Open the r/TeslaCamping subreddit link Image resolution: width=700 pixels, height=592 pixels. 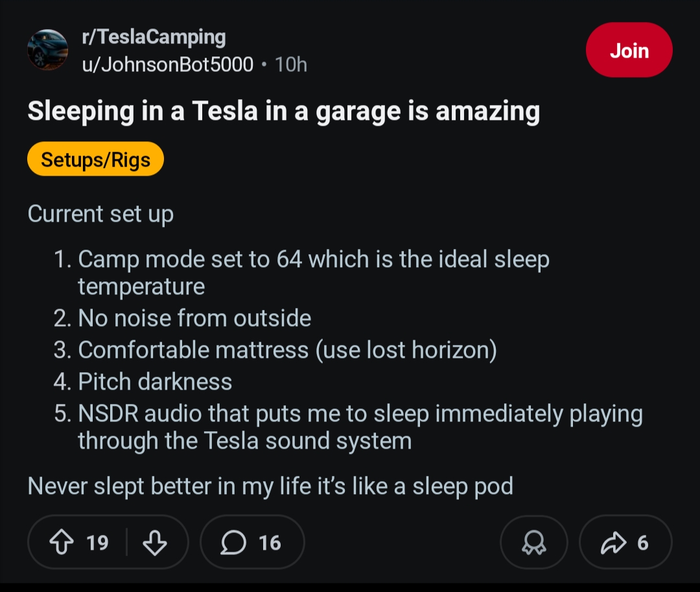click(x=154, y=37)
